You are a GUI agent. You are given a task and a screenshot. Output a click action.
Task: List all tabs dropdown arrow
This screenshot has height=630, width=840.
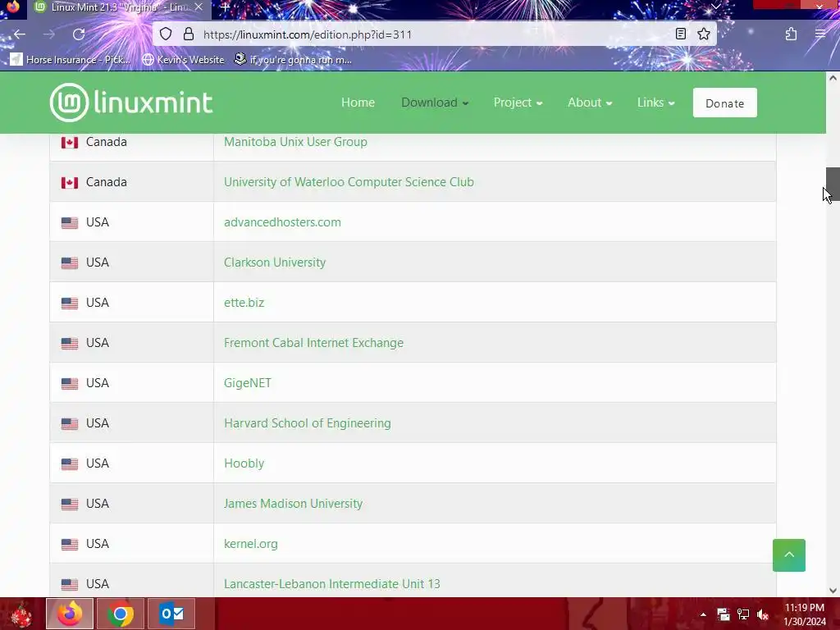(715, 7)
